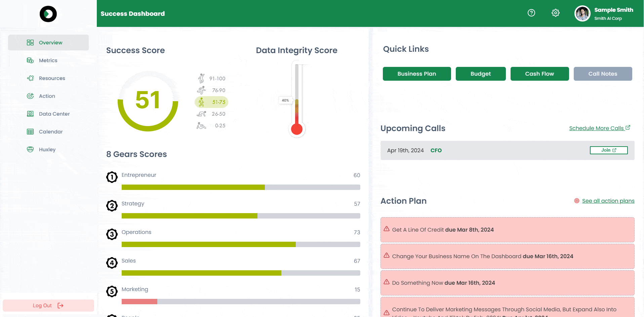
Task: Log out using the Log Out button
Action: click(48, 306)
